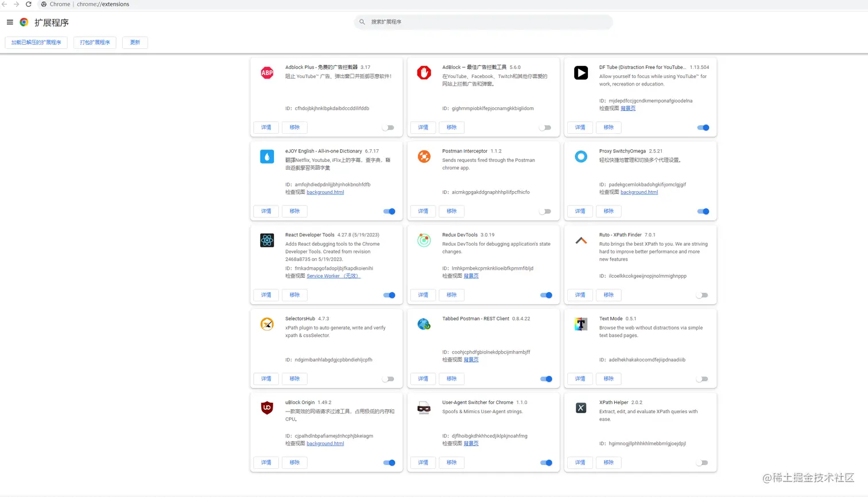The width and height of the screenshot is (868, 497).
Task: Disable uBlock Origin toggle
Action: tap(389, 463)
